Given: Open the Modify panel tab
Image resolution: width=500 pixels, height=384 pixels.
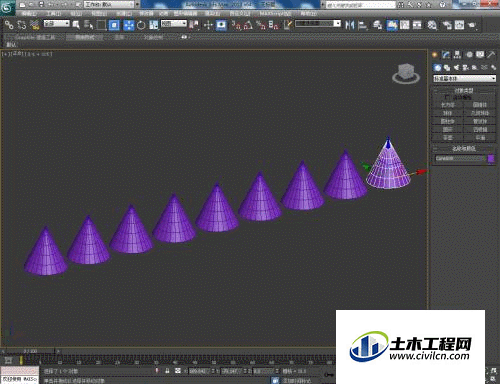Looking at the screenshot, I should [x=446, y=55].
